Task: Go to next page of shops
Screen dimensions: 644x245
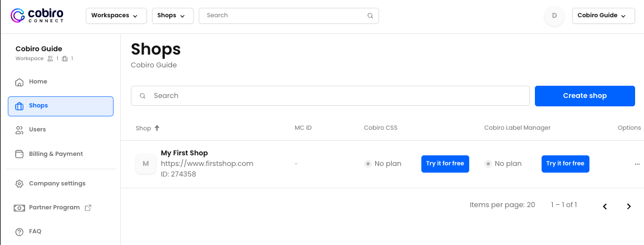Action: [629, 207]
